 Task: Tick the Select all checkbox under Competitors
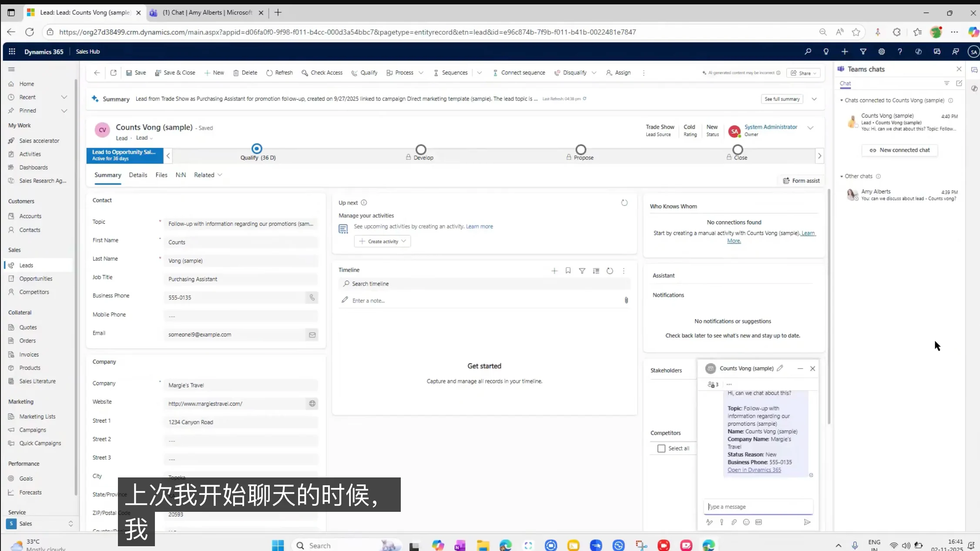click(661, 448)
